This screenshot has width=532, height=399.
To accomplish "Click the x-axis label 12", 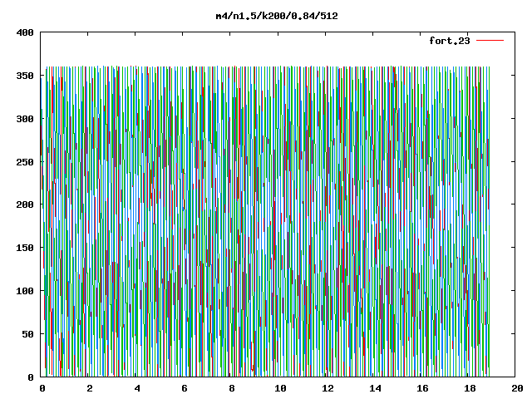I will (x=328, y=388).
